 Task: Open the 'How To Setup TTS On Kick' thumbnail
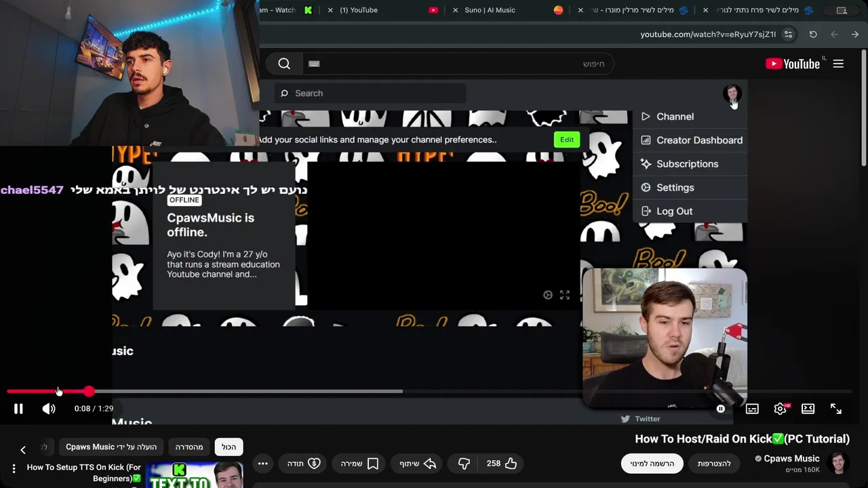click(195, 475)
